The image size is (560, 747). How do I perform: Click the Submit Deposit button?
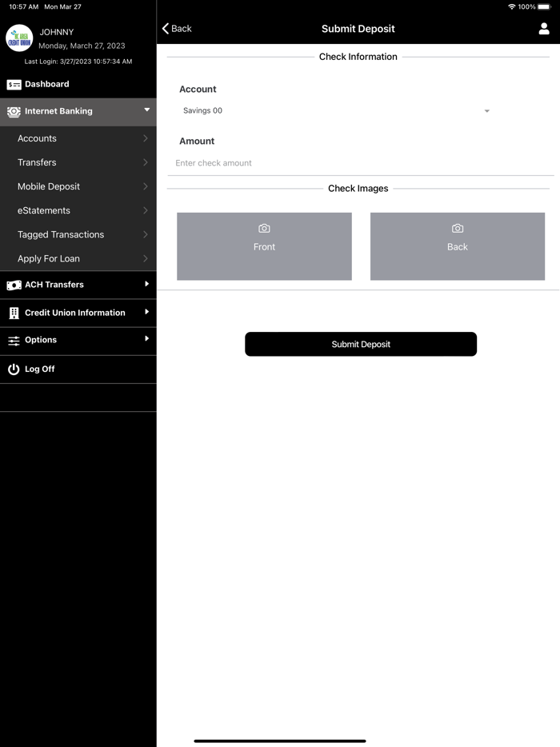click(x=361, y=344)
